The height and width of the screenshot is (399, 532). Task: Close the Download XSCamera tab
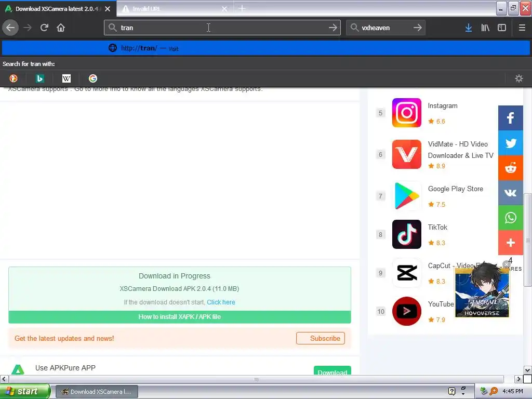click(108, 9)
